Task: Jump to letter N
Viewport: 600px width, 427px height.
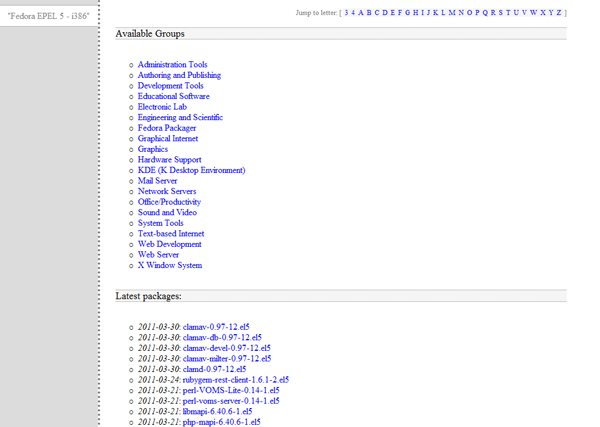Action: tap(461, 13)
